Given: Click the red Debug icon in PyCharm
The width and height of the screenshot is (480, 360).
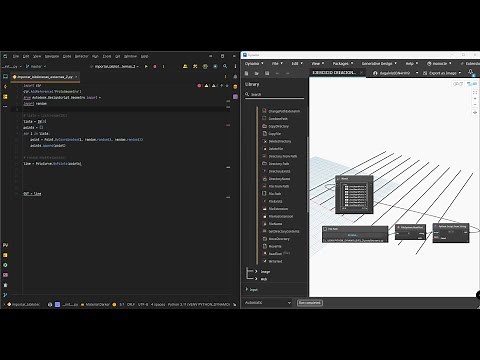Looking at the screenshot, I should (x=155, y=66).
